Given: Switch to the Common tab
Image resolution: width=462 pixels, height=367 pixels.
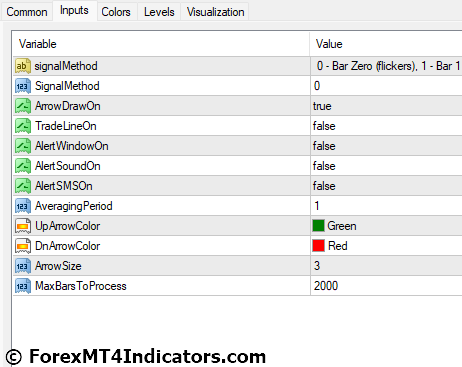Looking at the screenshot, I should click(27, 12).
